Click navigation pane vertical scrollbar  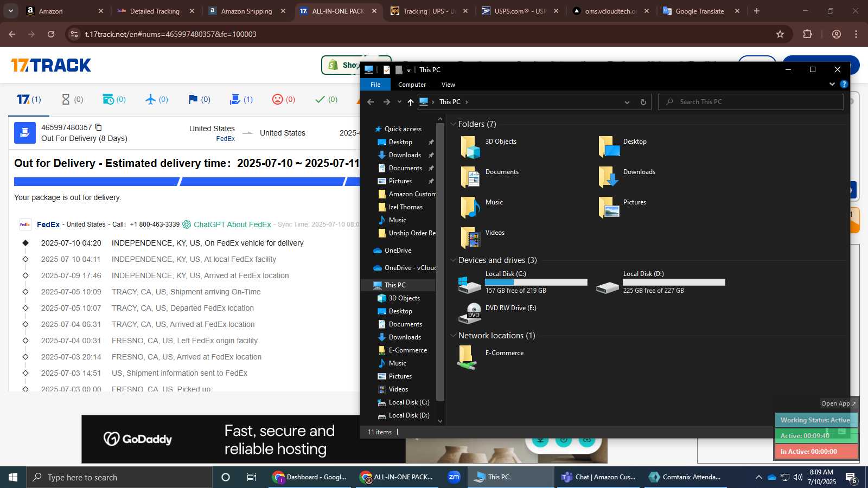440,262
